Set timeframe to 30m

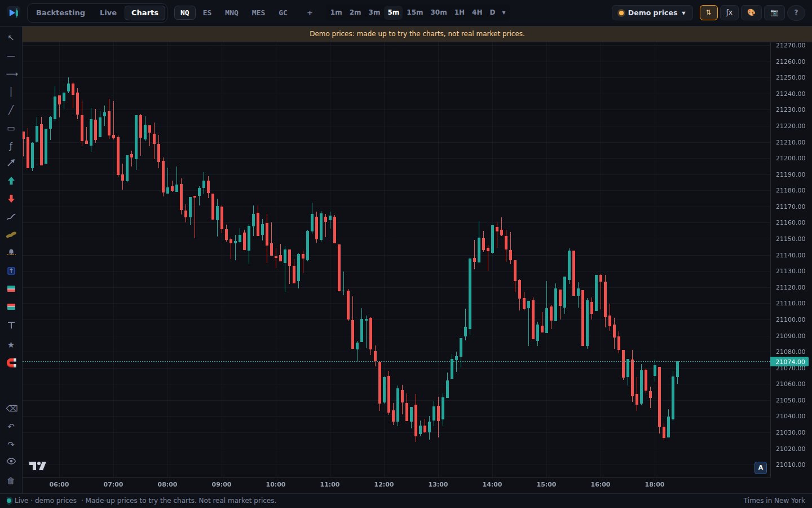coord(439,12)
